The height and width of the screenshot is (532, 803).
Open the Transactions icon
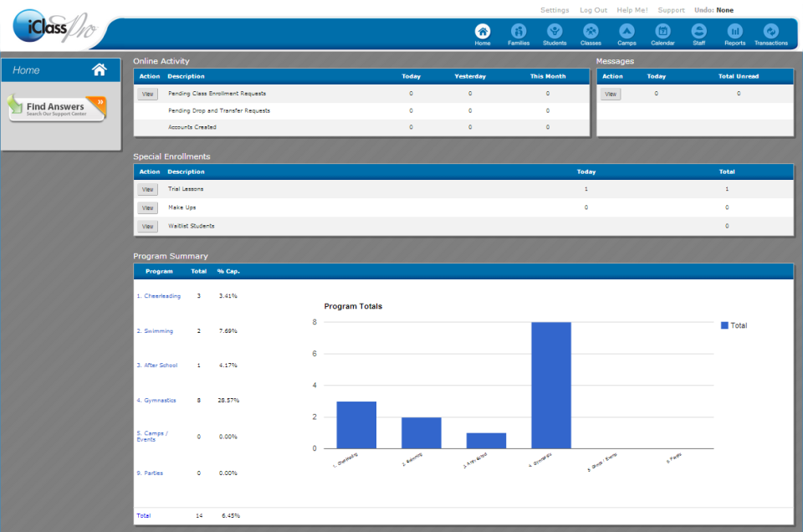click(x=770, y=31)
